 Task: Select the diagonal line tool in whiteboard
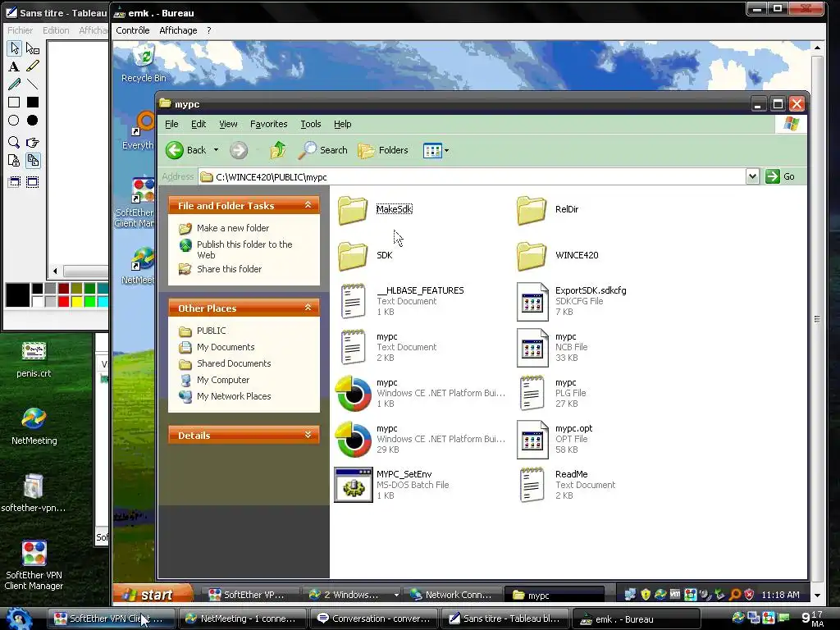click(x=33, y=84)
